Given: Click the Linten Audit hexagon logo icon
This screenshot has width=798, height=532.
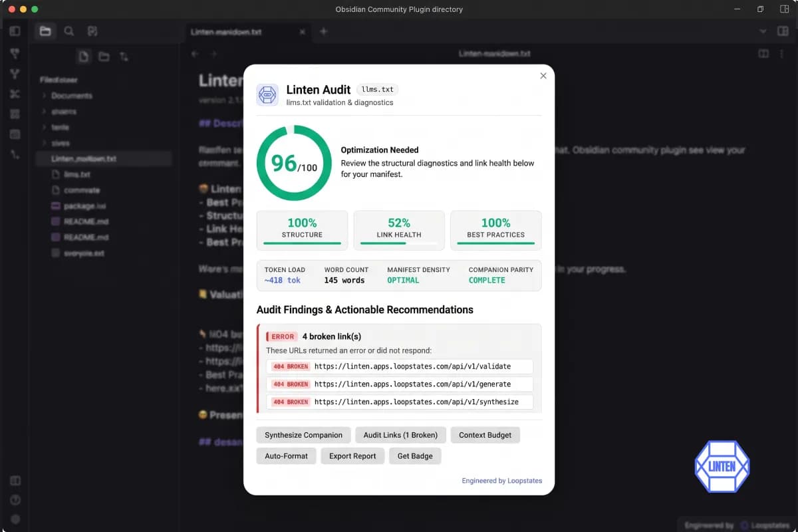Looking at the screenshot, I should click(x=267, y=95).
